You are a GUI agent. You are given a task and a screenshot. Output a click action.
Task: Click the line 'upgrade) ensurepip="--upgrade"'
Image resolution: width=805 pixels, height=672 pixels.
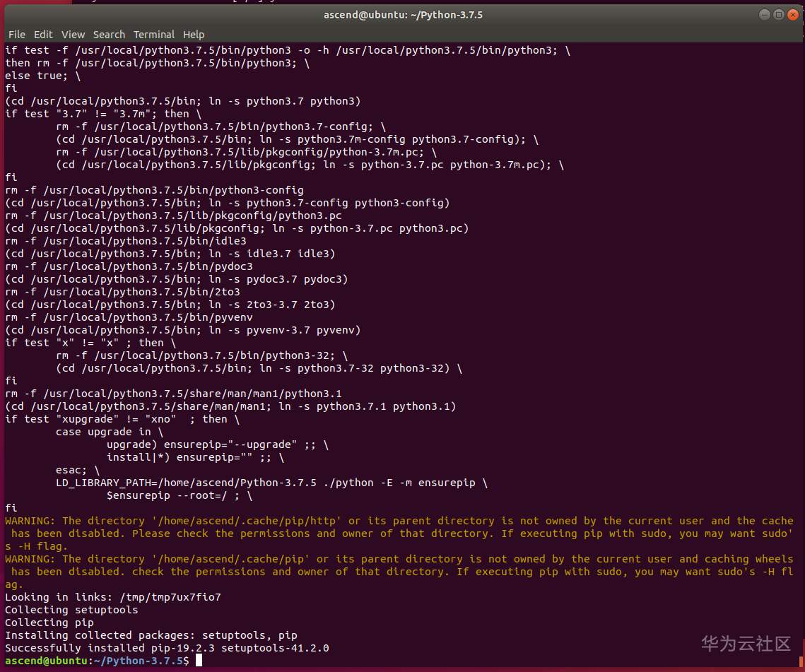[x=218, y=444]
